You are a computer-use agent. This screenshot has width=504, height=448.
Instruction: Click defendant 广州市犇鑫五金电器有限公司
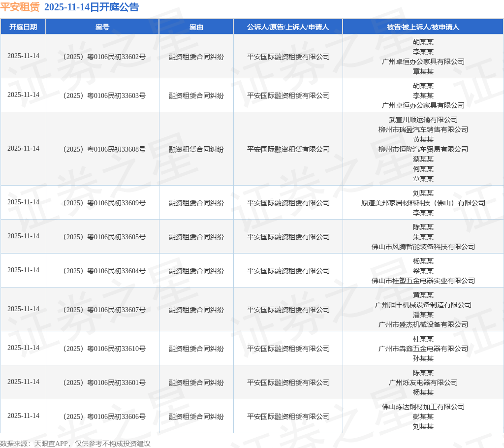coord(423,349)
